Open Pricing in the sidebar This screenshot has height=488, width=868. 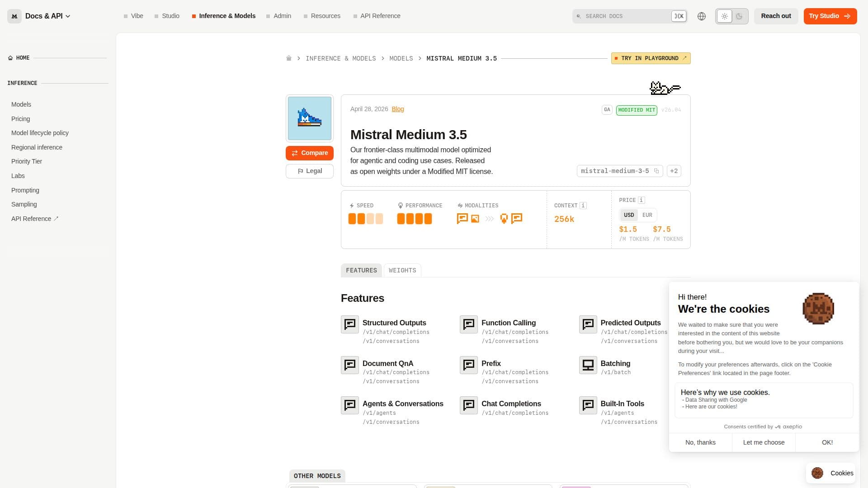pyautogui.click(x=21, y=119)
